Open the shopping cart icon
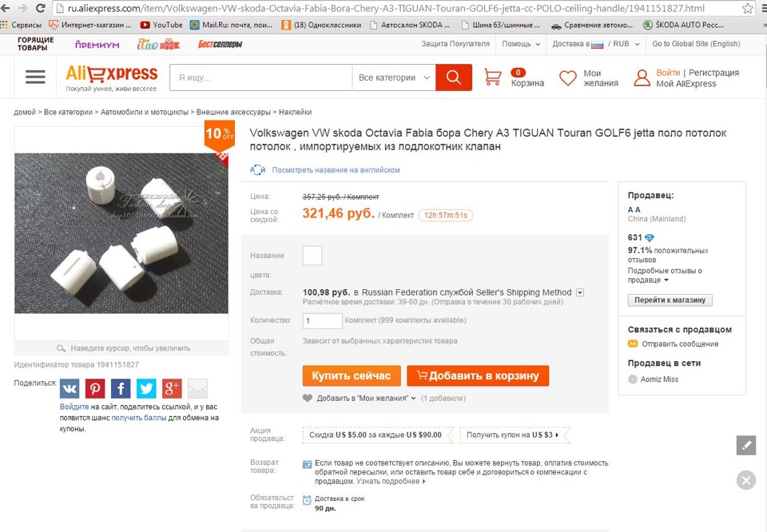Screen dimensions: 767x532 tap(493, 77)
